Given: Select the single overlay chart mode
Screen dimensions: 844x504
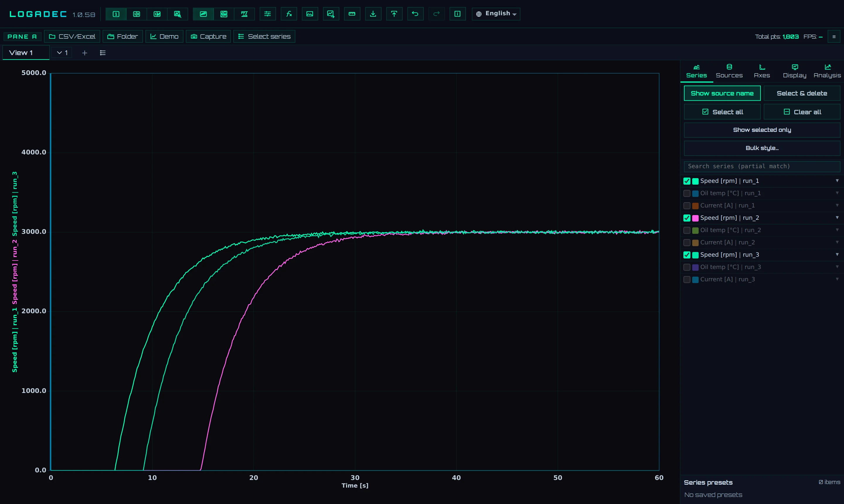Looking at the screenshot, I should [x=203, y=14].
